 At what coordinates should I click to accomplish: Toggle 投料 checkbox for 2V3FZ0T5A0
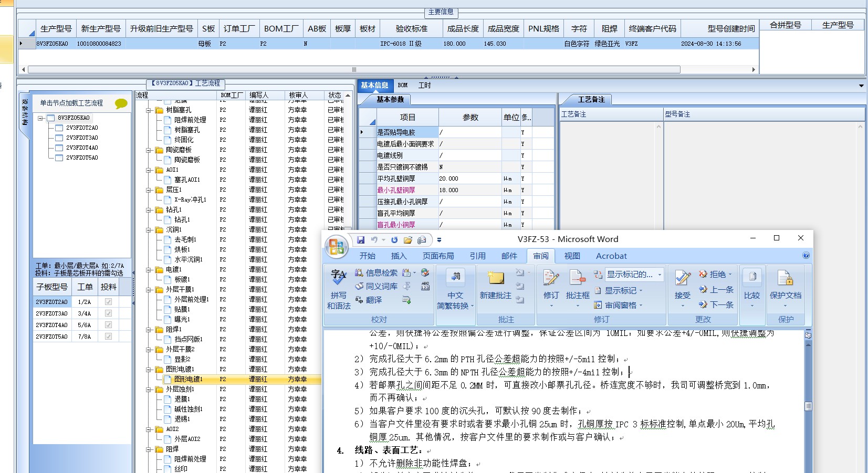pyautogui.click(x=108, y=337)
